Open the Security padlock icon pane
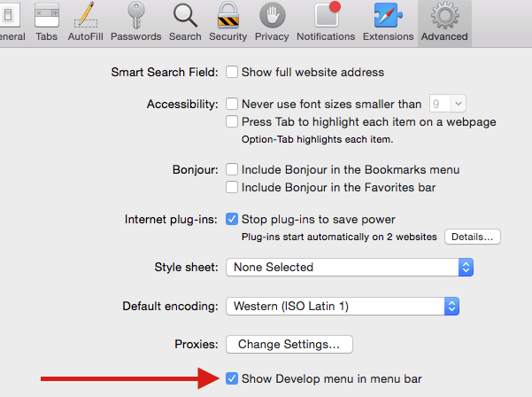This screenshot has height=397, width=532. pyautogui.click(x=228, y=21)
